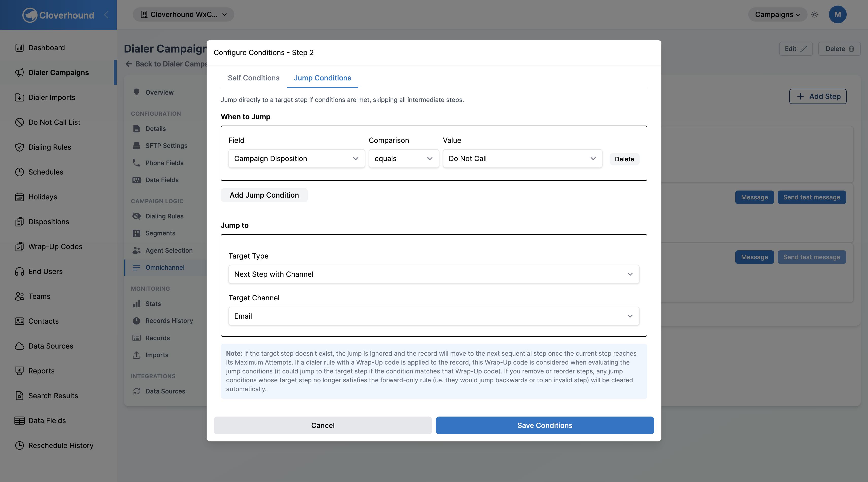This screenshot has height=482, width=868.
Task: Collapse sidebar with the chevron arrow
Action: pyautogui.click(x=106, y=15)
